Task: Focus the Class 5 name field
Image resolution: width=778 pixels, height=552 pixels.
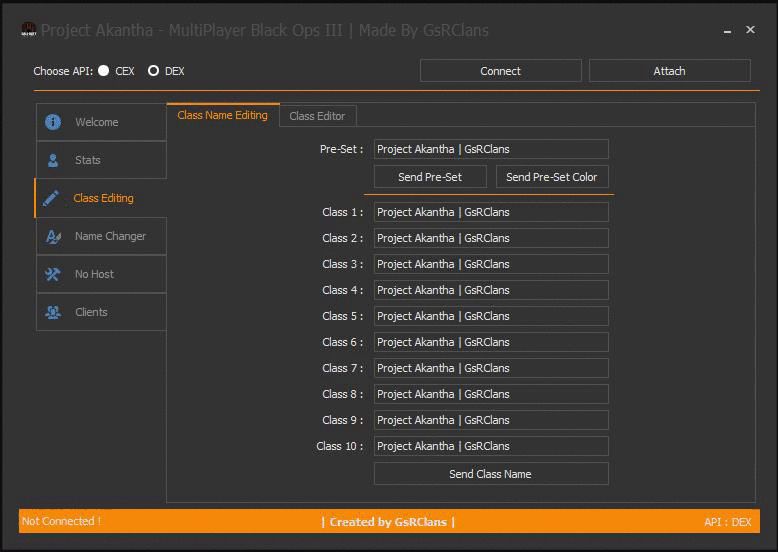Action: click(491, 316)
